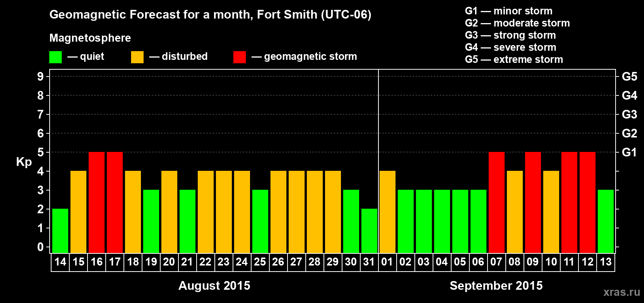The image size is (644, 303).
Task: Click the date label 29 on the axis
Action: pos(333,262)
